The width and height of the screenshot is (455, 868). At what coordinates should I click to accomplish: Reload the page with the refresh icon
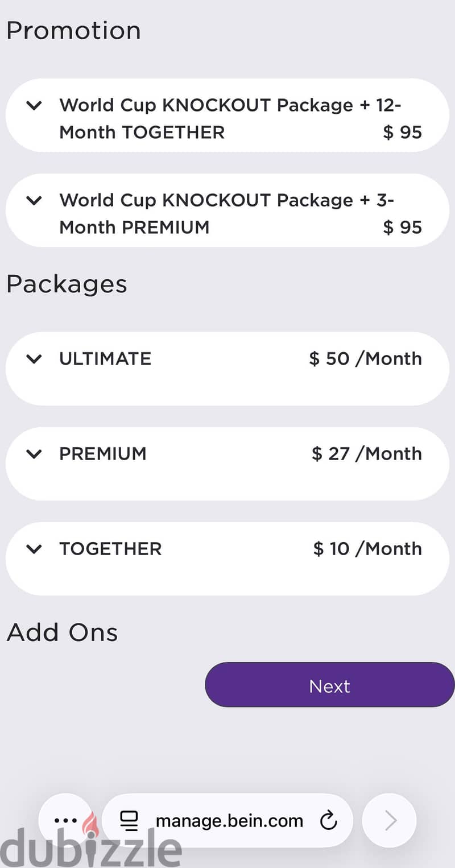pos(329,821)
